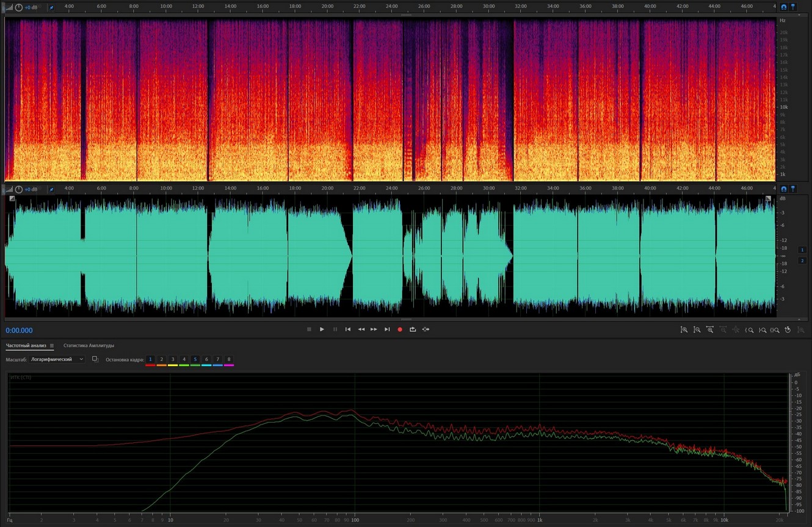
Task: Open panel menu beside Частотный анализ
Action: 52,346
